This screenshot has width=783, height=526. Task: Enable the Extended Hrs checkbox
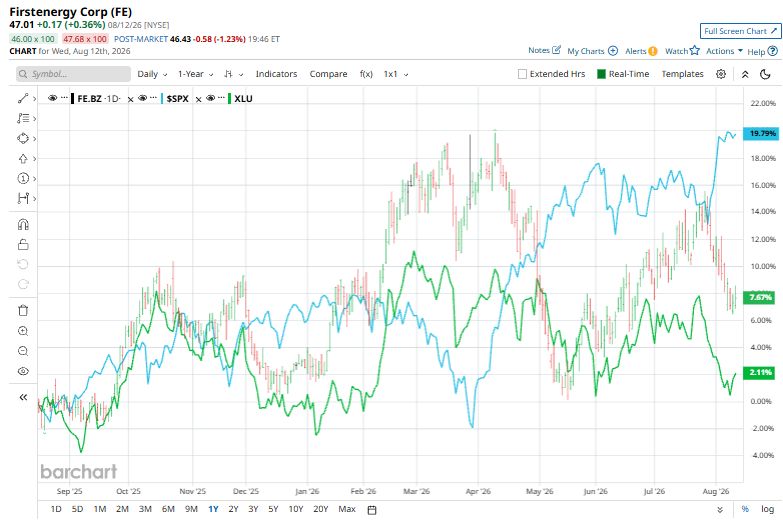(522, 74)
